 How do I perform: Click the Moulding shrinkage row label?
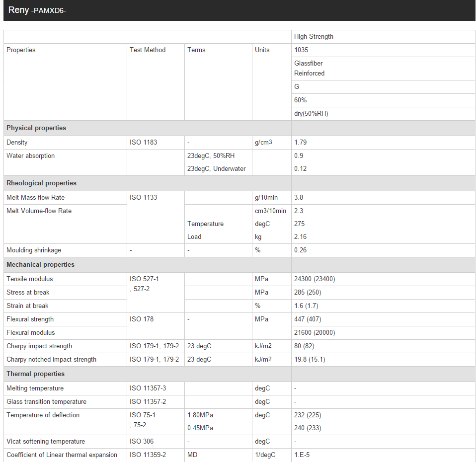[34, 250]
